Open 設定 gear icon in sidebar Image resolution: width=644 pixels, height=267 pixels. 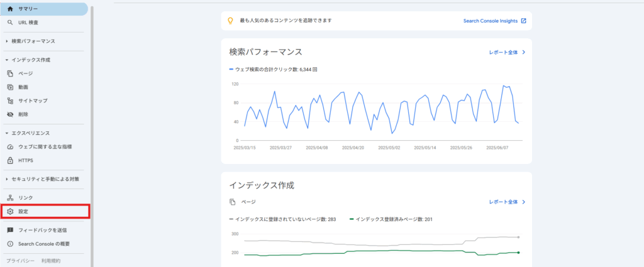point(10,212)
